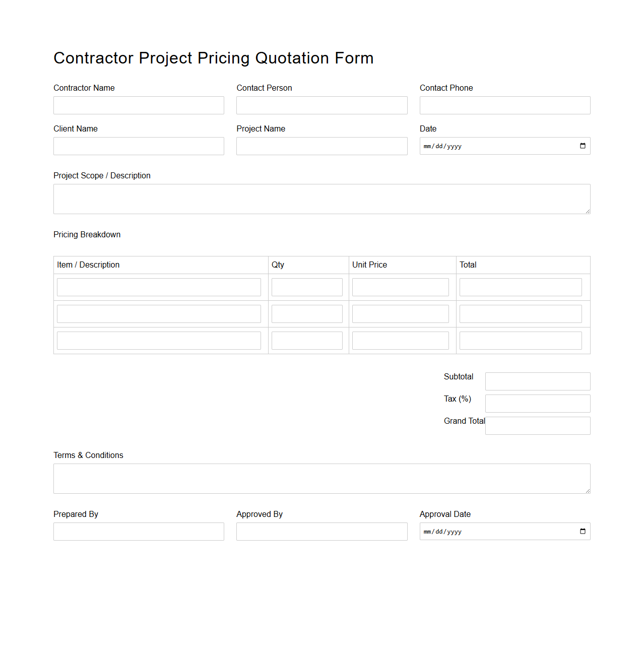This screenshot has width=644, height=655.
Task: Click the Prepared By input field
Action: pyautogui.click(x=139, y=531)
